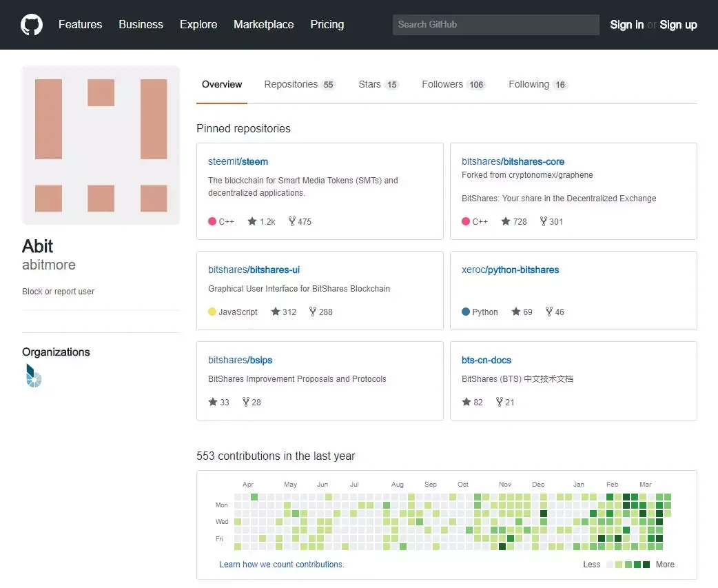This screenshot has width=718, height=588.
Task: Click Block or report user
Action: tap(58, 292)
